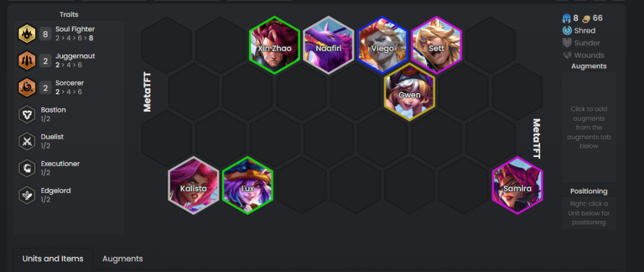Click Samira on the bottom row
This screenshot has height=272, width=644.
click(x=518, y=185)
